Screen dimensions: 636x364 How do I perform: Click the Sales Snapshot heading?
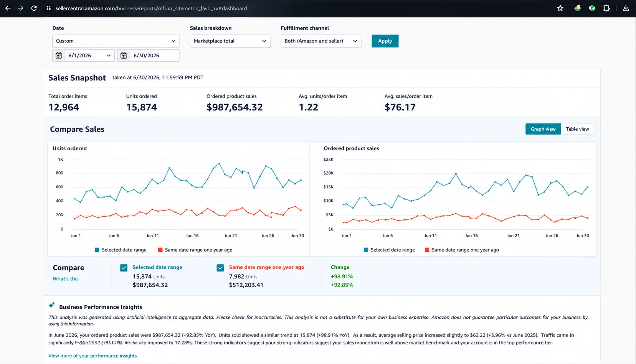(77, 78)
